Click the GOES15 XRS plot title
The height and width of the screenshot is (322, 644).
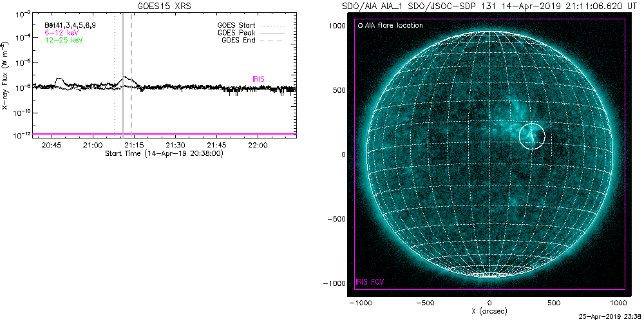pyautogui.click(x=164, y=6)
